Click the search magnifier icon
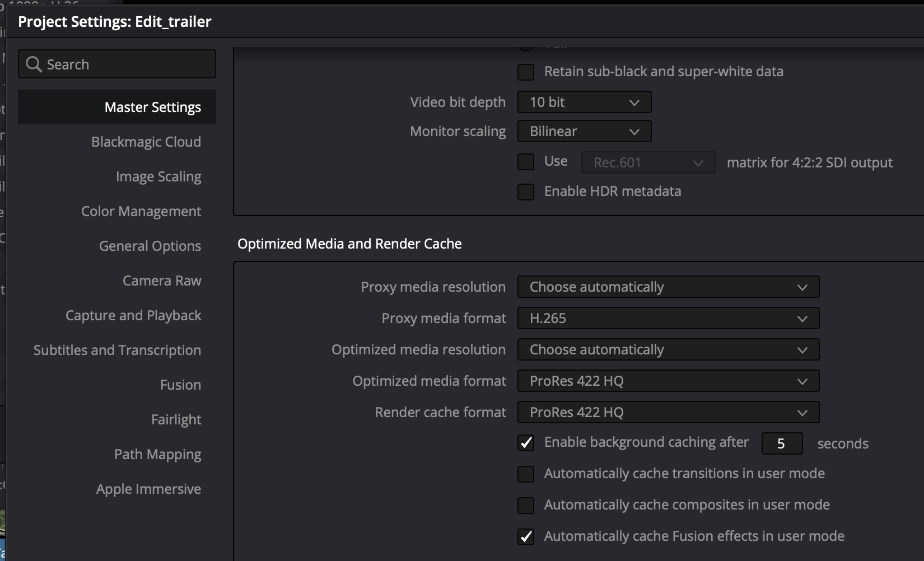Screen dimensions: 924x561 click(x=34, y=64)
